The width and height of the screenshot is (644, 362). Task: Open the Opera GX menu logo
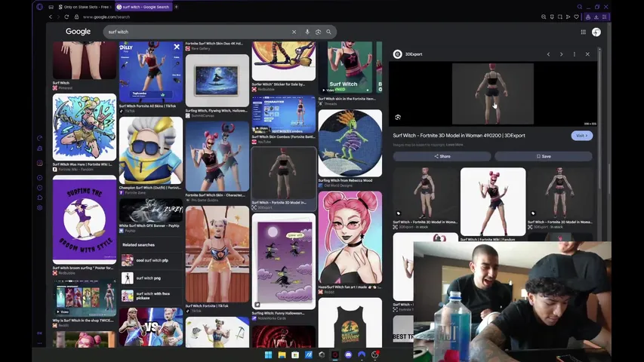click(39, 7)
